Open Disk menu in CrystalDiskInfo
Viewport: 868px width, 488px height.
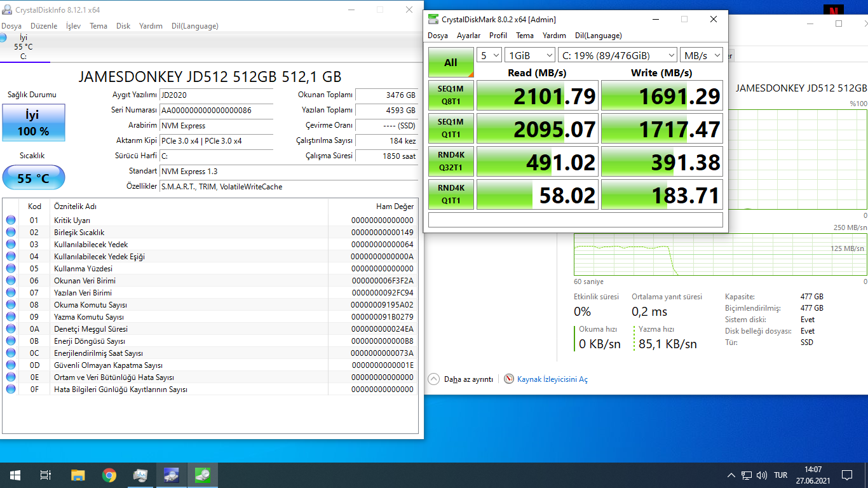click(123, 26)
